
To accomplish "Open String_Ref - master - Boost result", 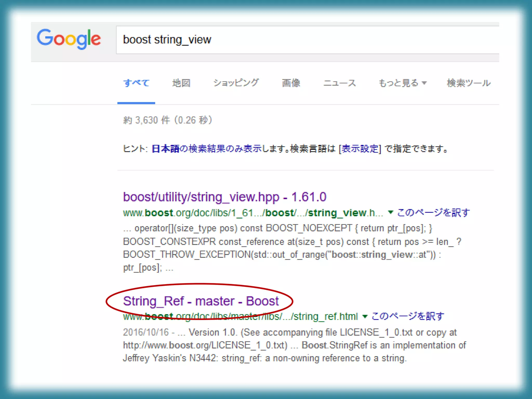I will click(201, 301).
